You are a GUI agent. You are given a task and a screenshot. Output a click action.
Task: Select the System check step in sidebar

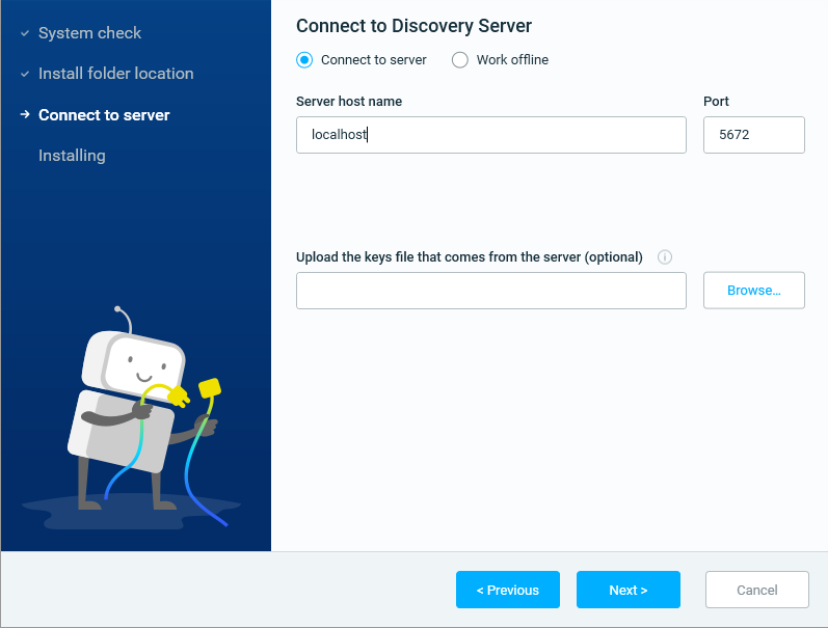tap(90, 33)
